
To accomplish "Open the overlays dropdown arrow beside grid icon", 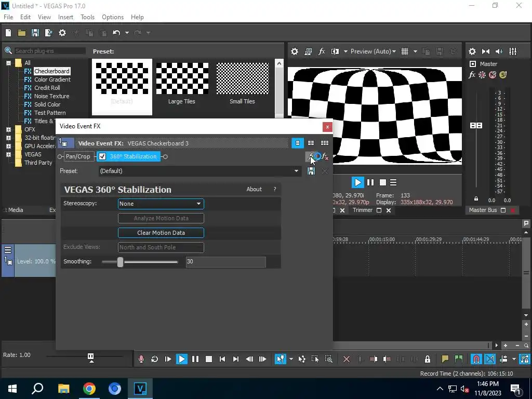I will [415, 51].
